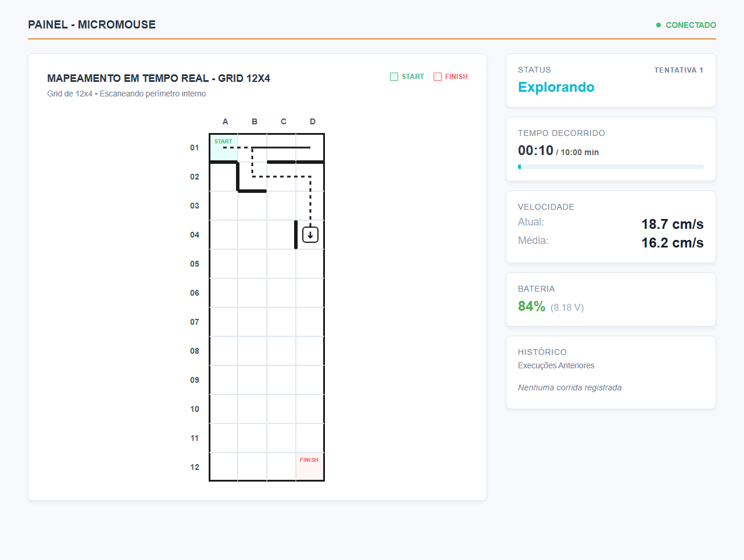Click row label 01

195,148
